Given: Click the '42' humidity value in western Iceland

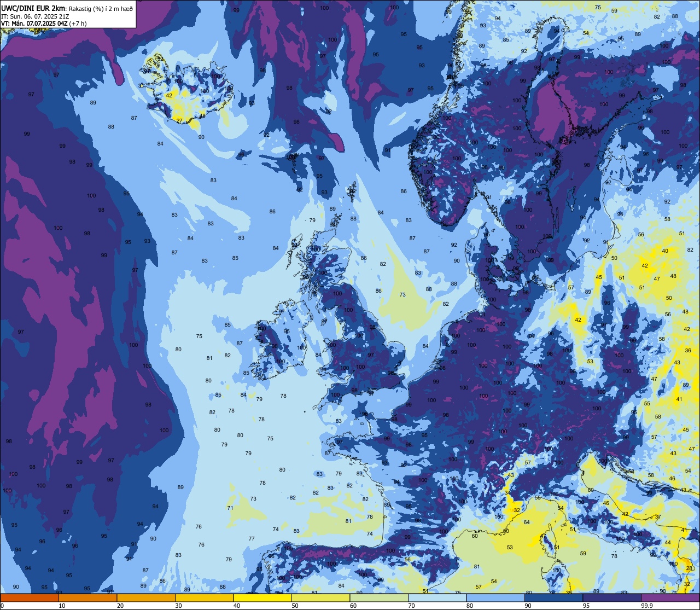Looking at the screenshot, I should click(169, 95).
